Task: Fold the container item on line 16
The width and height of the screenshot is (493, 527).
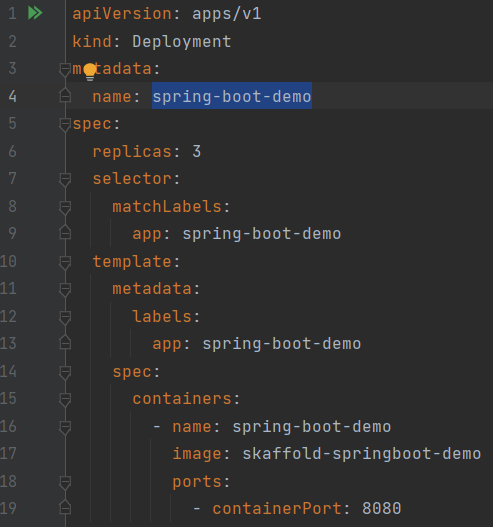Action: point(65,428)
